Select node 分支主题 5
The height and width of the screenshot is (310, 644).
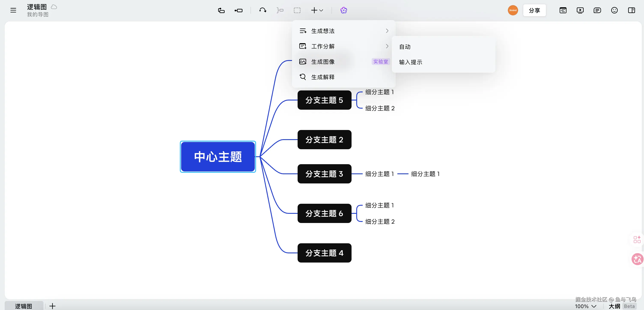(324, 100)
